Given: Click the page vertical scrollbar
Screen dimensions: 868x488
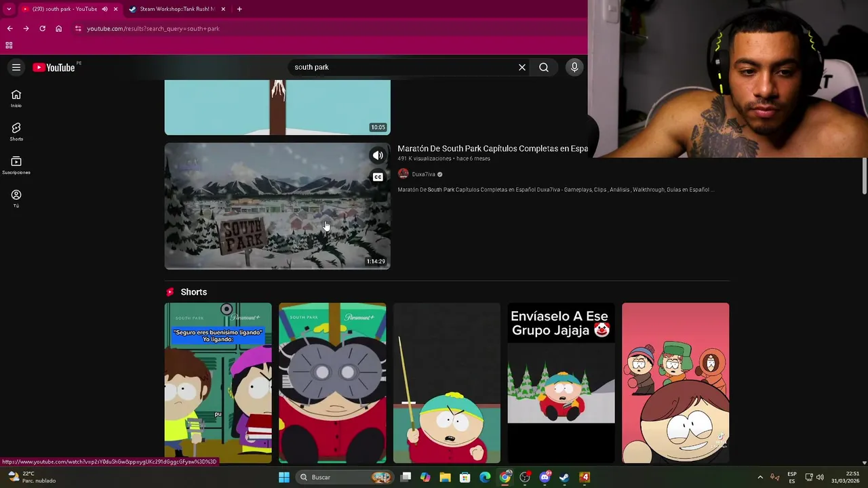Looking at the screenshot, I should [x=864, y=176].
